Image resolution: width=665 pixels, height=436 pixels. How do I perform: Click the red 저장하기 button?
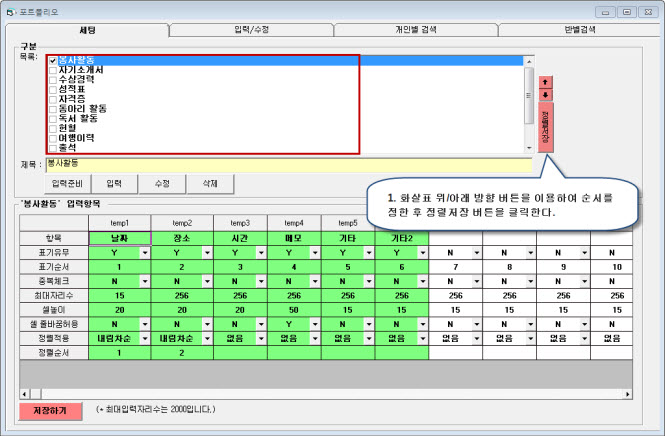pos(51,411)
